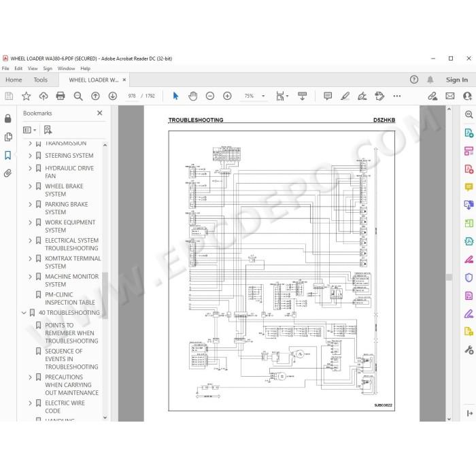Activate the Selection arrow tool
The image size is (476, 476).
point(175,96)
